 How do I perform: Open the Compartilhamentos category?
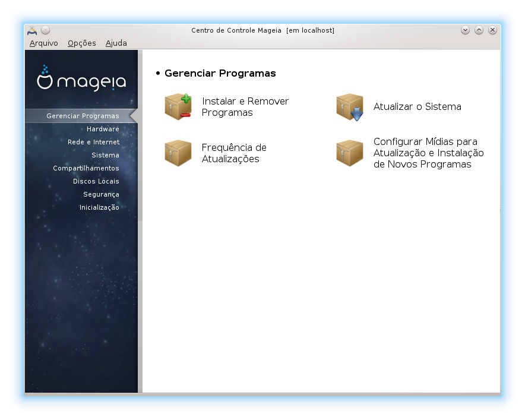[86, 168]
